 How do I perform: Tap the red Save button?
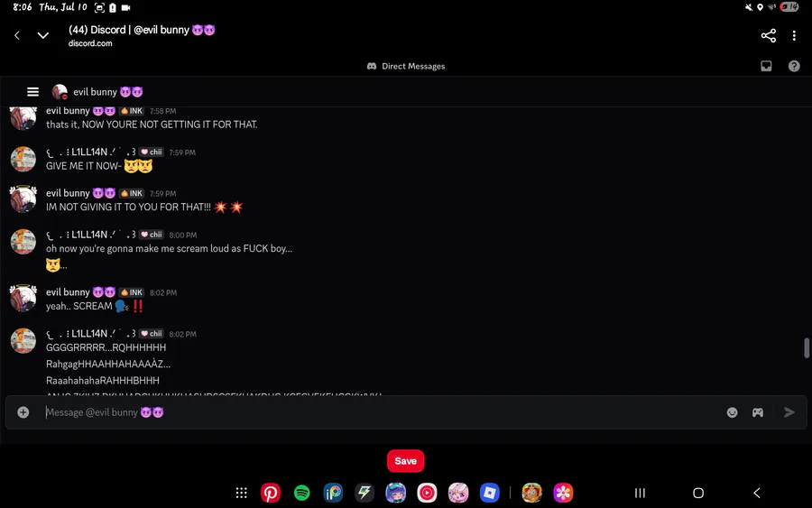pyautogui.click(x=405, y=461)
